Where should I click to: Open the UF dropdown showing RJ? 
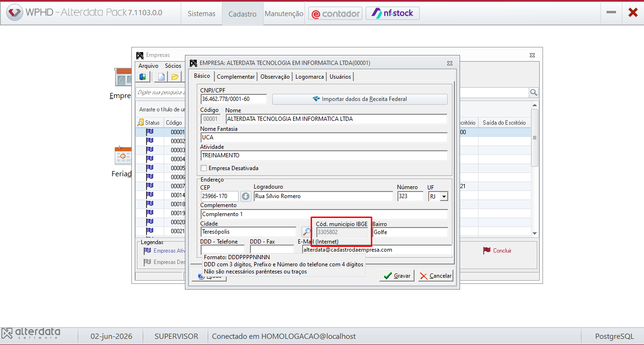click(x=444, y=196)
